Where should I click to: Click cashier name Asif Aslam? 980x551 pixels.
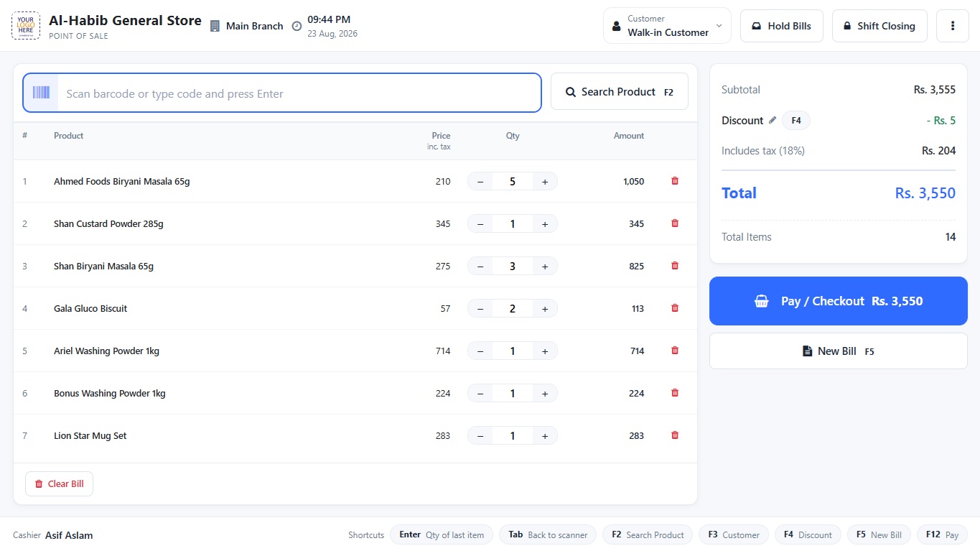pos(69,535)
